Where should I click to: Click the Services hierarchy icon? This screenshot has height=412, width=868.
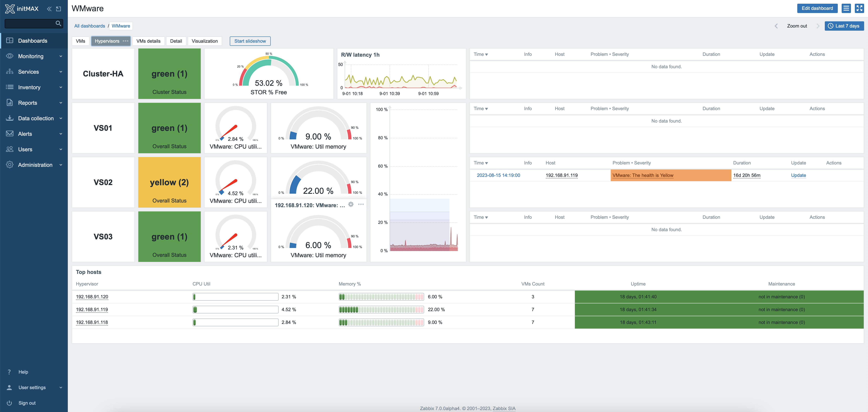click(10, 72)
